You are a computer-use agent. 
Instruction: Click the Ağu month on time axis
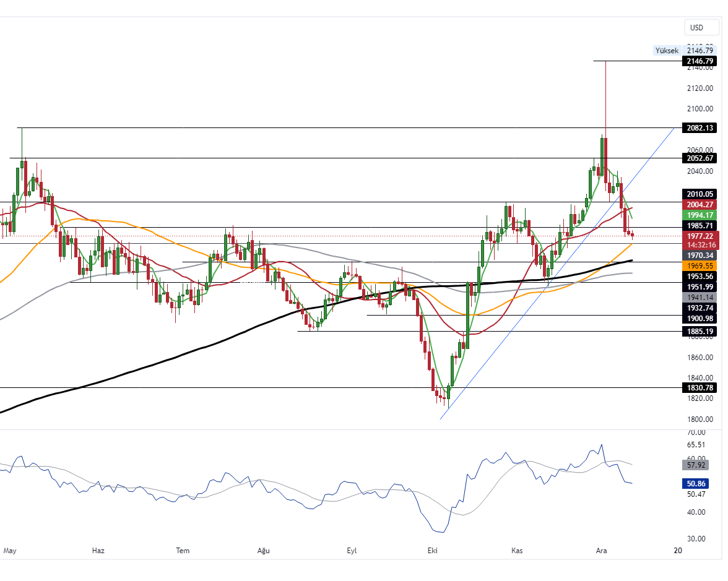coord(264,550)
